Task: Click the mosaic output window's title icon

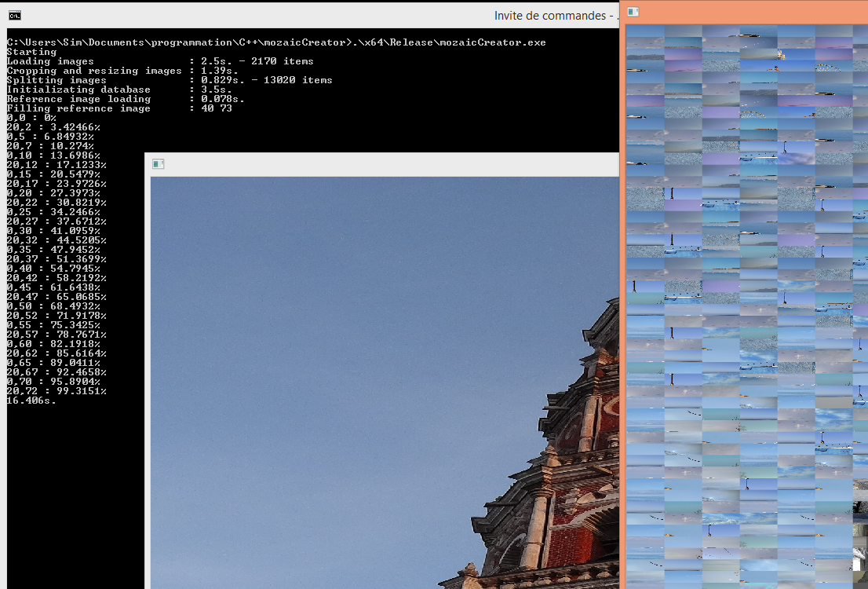Action: coord(633,12)
